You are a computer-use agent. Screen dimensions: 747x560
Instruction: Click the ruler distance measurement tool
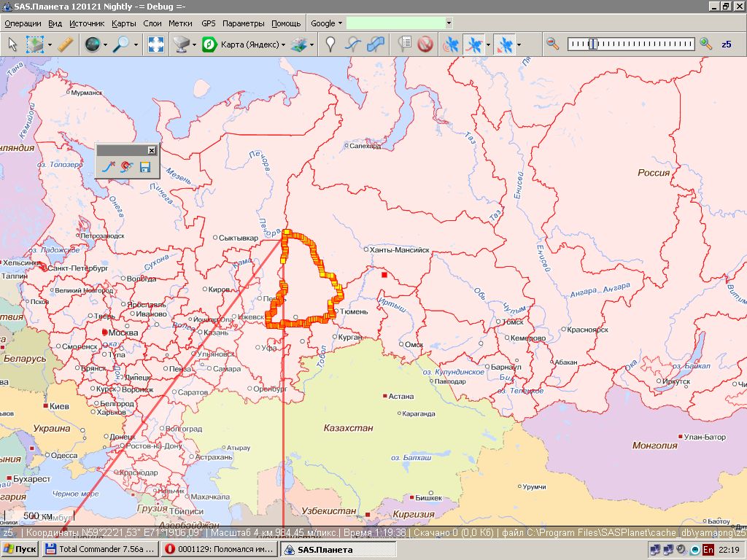66,44
